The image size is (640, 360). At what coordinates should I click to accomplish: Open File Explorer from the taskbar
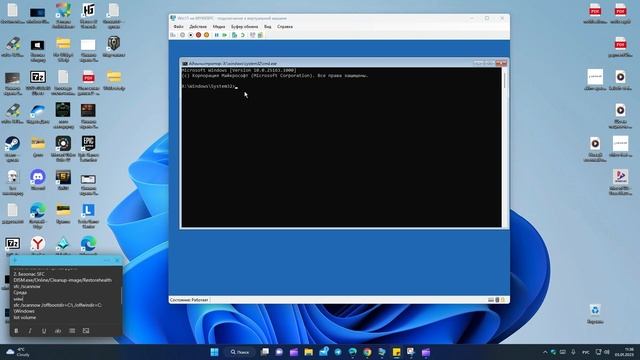coord(309,352)
